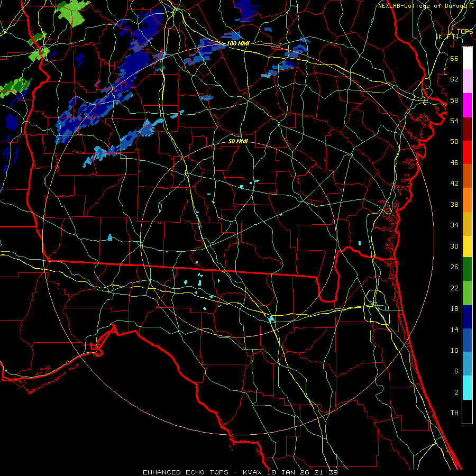This screenshot has height=476, width=476.
Task: Click the legend value "30"
Action: tap(454, 246)
